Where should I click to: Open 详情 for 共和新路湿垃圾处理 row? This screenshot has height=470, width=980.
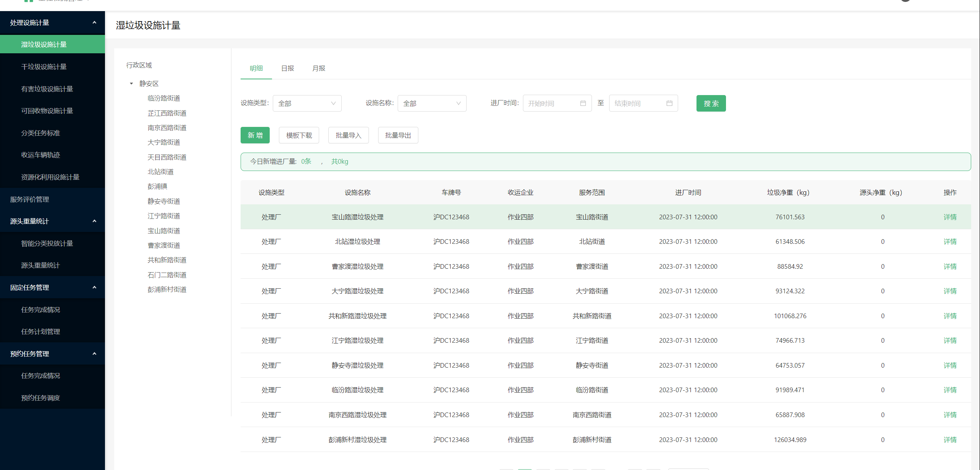(950, 316)
